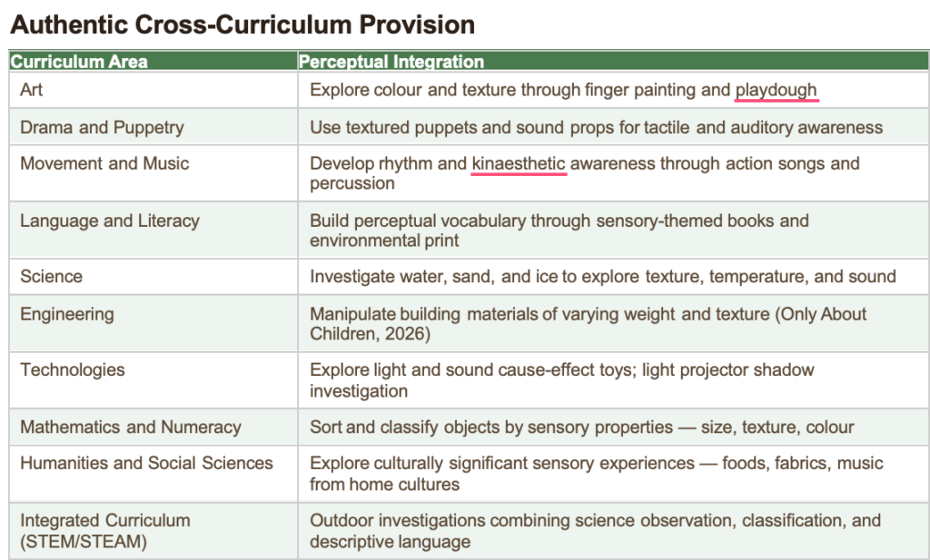This screenshot has width=930, height=560.
Task: Select the 'Science' curriculum cell
Action: (x=51, y=276)
